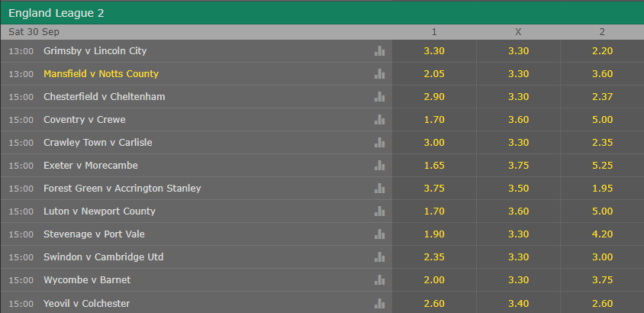
Task: Select Accrington Stanley win odds 1.95
Action: 602,189
